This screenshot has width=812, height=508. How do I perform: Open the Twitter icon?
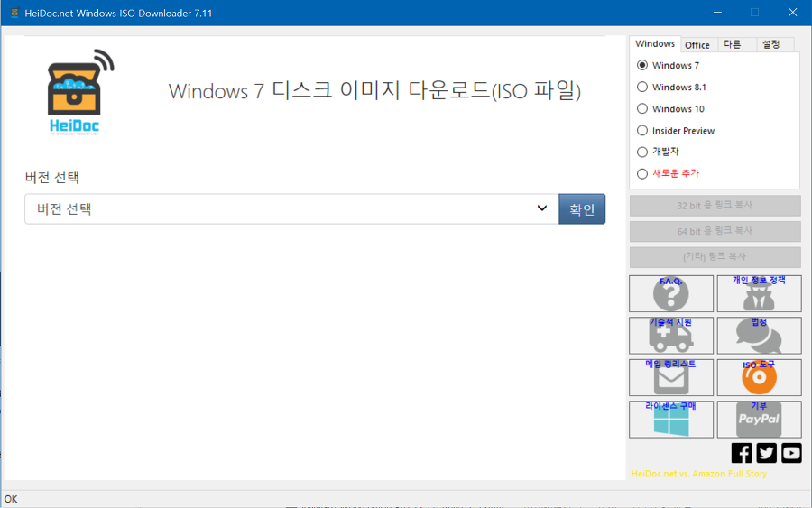click(x=767, y=453)
